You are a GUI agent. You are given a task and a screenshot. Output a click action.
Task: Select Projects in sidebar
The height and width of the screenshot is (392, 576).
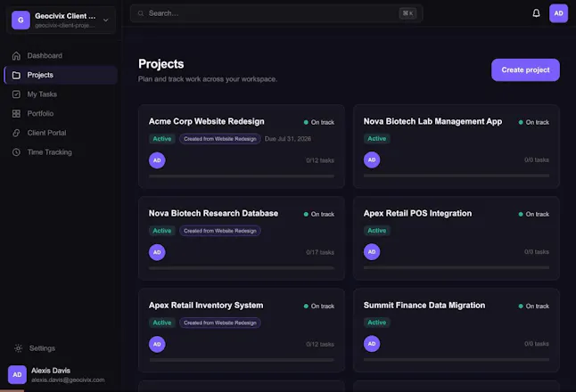tap(61, 75)
